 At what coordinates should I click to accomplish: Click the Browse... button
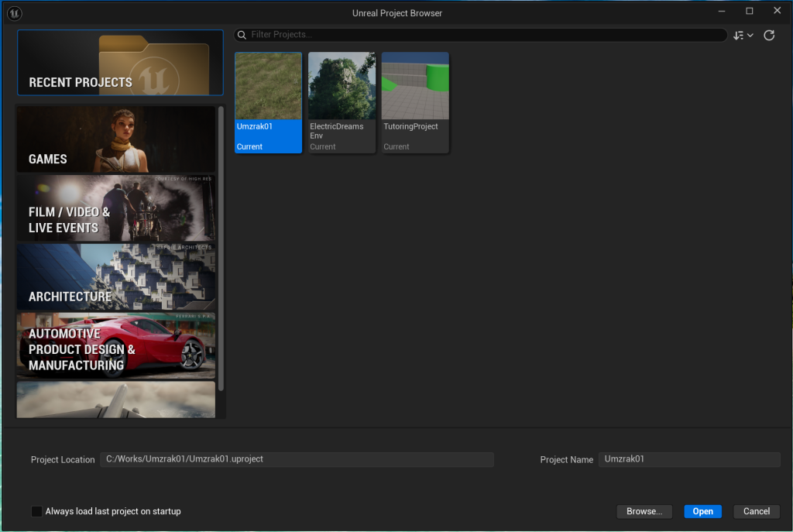(x=644, y=511)
